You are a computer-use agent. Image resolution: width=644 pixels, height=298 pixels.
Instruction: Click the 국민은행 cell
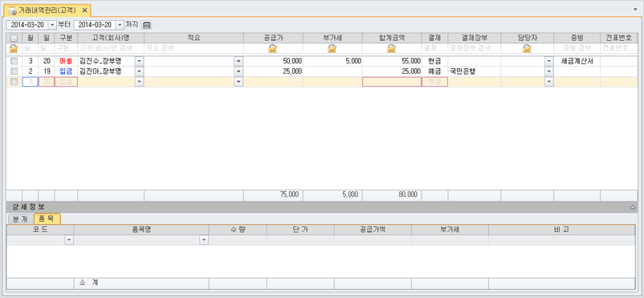point(475,71)
